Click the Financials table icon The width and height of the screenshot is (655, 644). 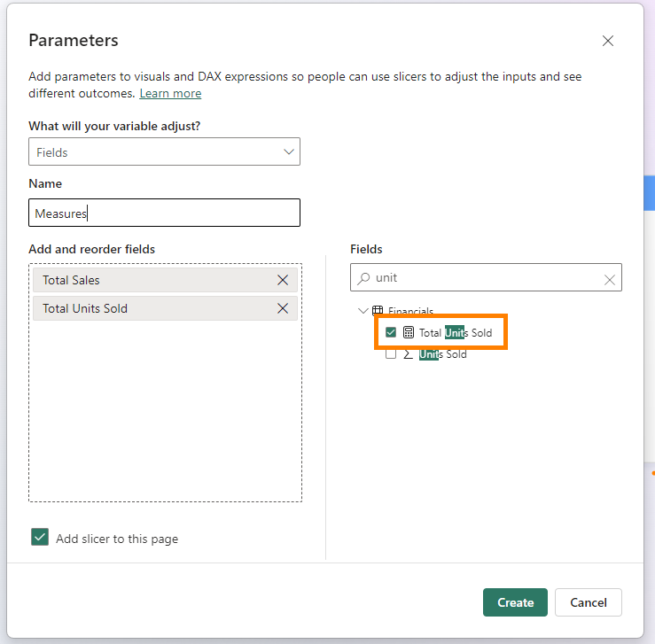coord(378,311)
